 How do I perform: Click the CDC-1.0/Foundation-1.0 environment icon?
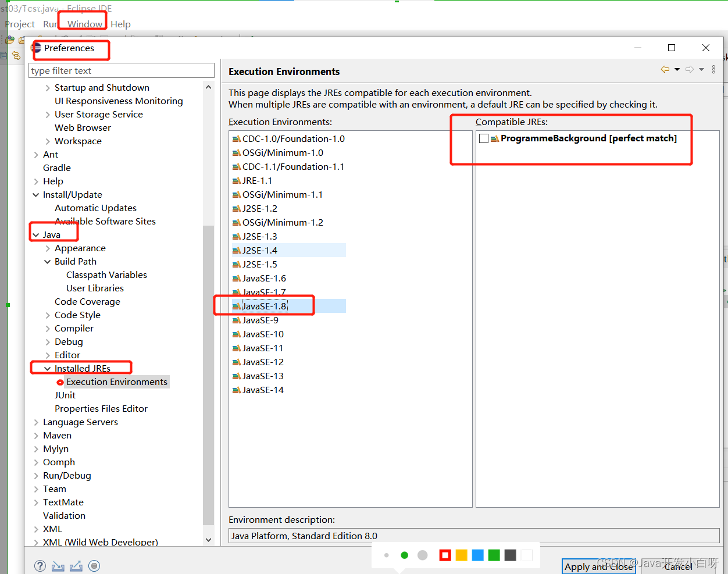[x=237, y=139]
